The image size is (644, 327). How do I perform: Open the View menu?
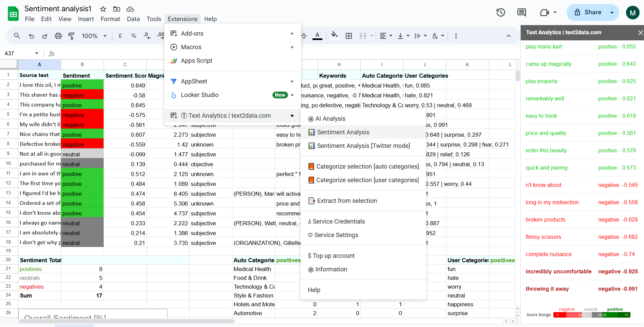(x=65, y=19)
